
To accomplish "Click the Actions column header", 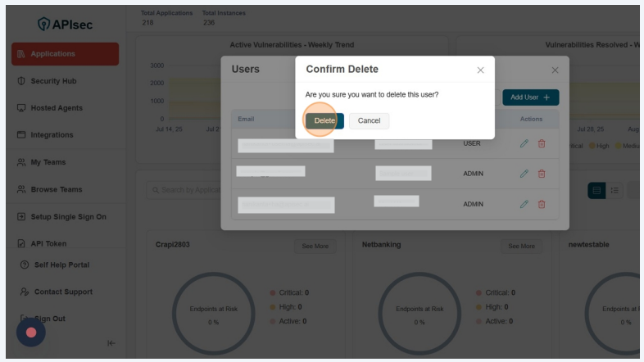I will (531, 119).
